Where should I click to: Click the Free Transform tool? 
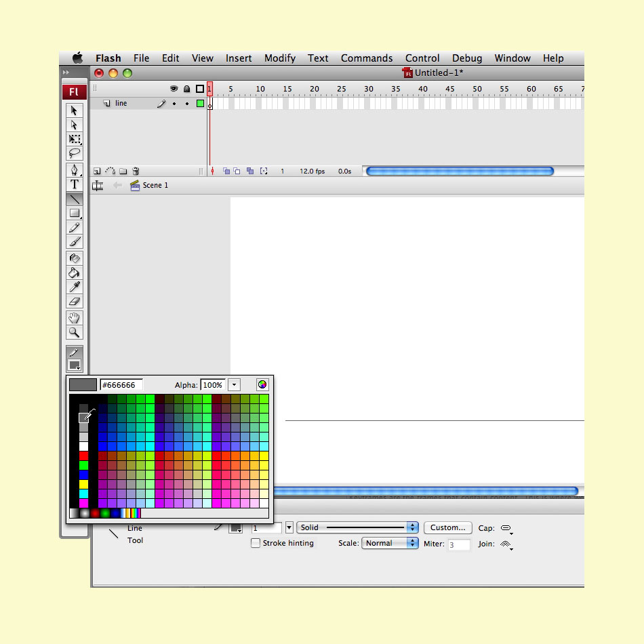click(x=75, y=140)
